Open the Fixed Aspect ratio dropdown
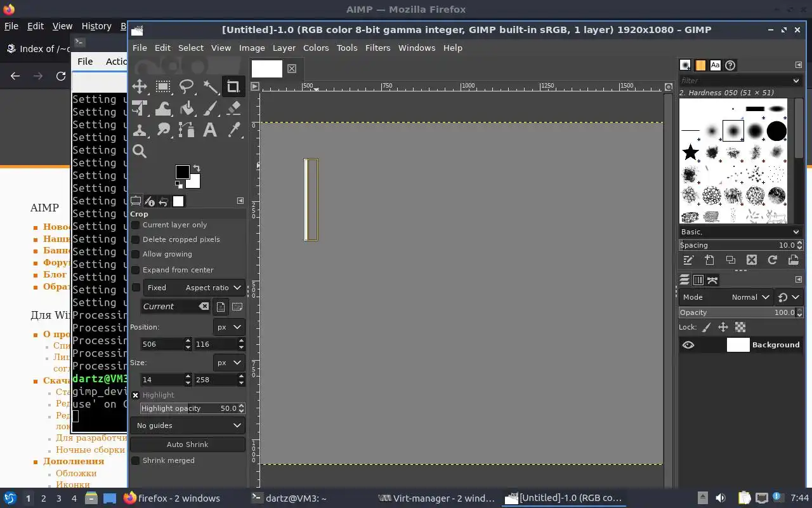812x508 pixels. pos(194,288)
